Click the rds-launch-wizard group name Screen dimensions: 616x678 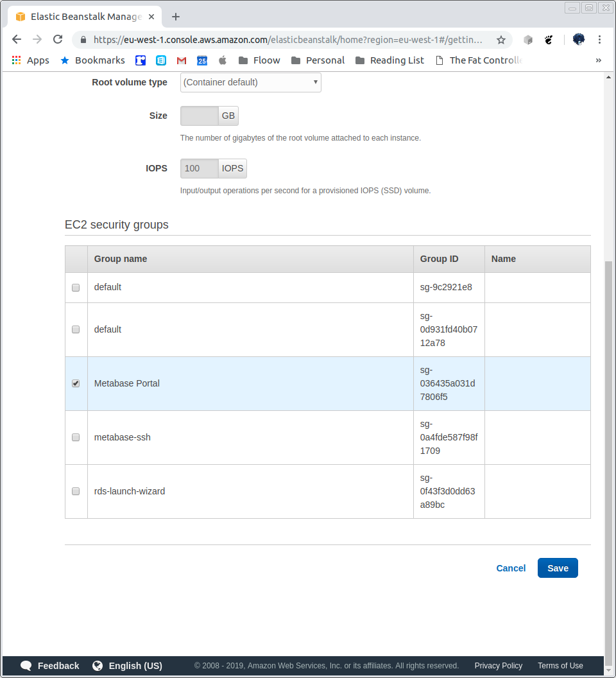point(130,491)
